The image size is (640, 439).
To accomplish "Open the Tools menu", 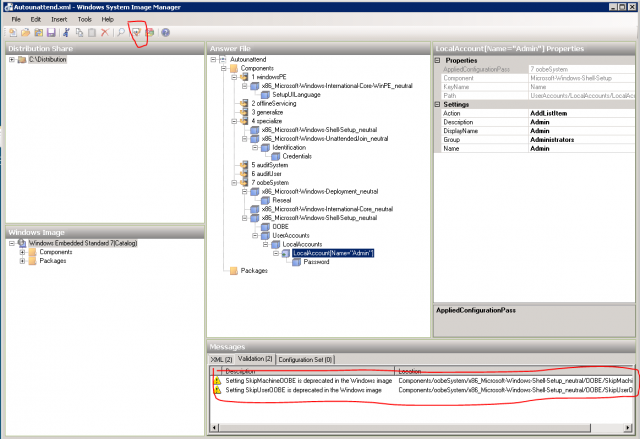I will click(x=84, y=19).
